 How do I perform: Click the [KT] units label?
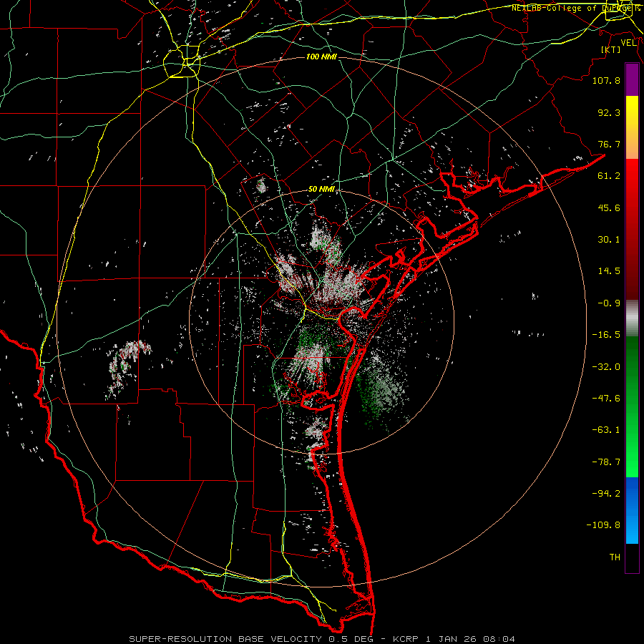(611, 49)
